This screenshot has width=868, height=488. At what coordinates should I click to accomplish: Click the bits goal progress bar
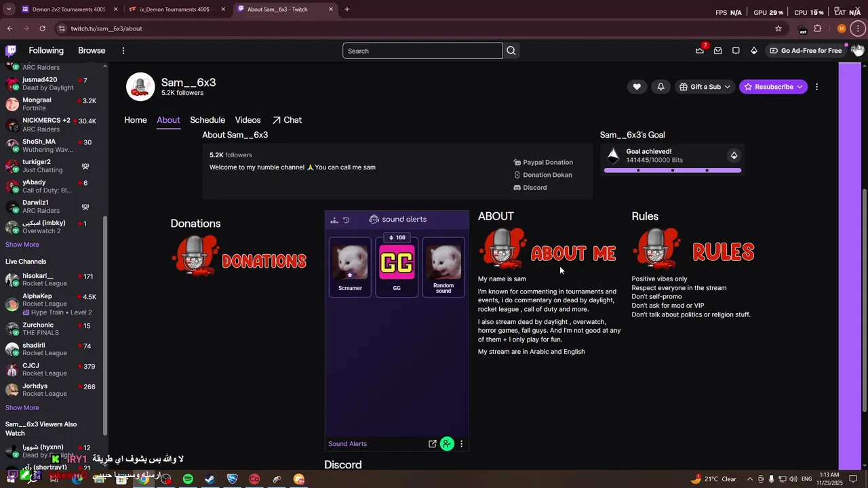[673, 171]
